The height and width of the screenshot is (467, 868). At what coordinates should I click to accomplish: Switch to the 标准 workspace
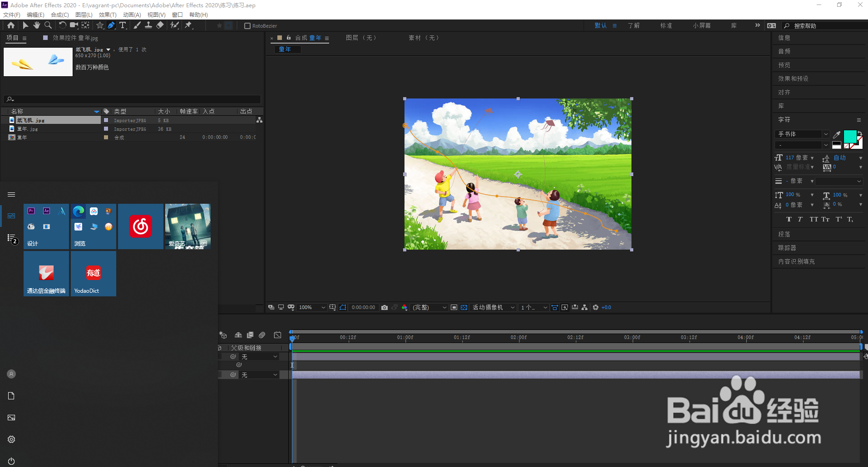tap(666, 25)
